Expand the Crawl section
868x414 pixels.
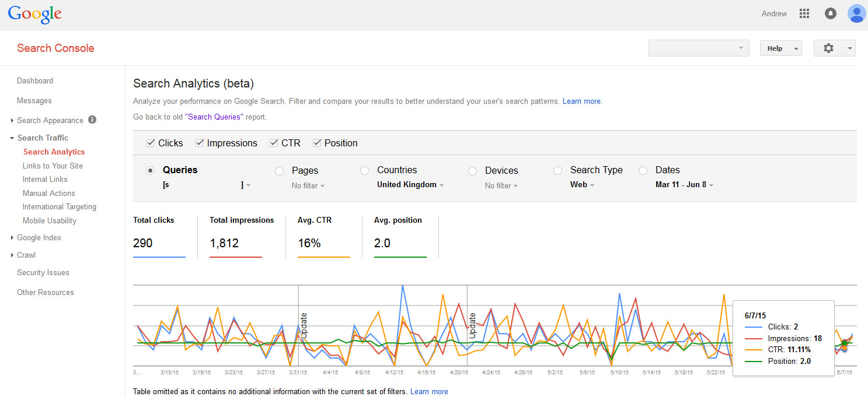click(x=12, y=255)
